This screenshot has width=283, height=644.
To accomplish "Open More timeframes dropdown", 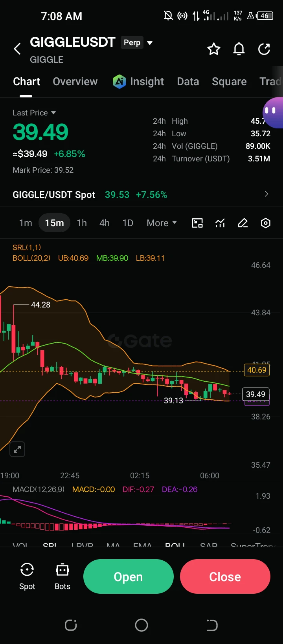I will click(162, 223).
